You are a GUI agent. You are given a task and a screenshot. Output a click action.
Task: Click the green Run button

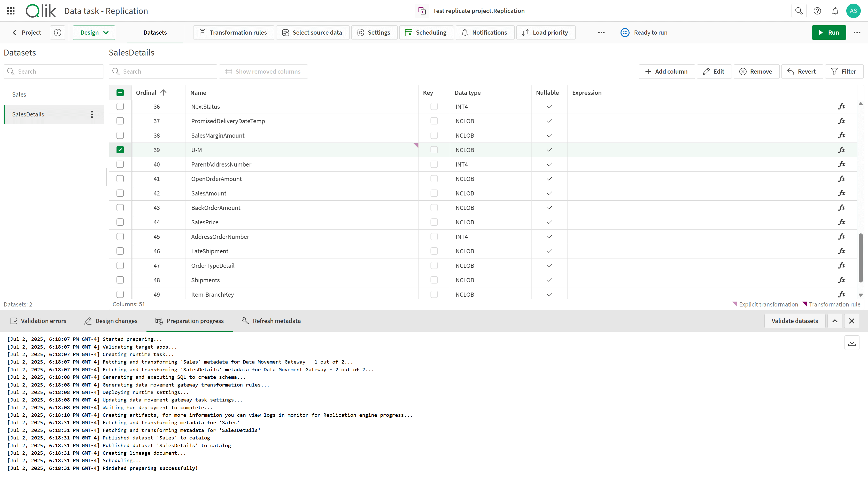[829, 32]
